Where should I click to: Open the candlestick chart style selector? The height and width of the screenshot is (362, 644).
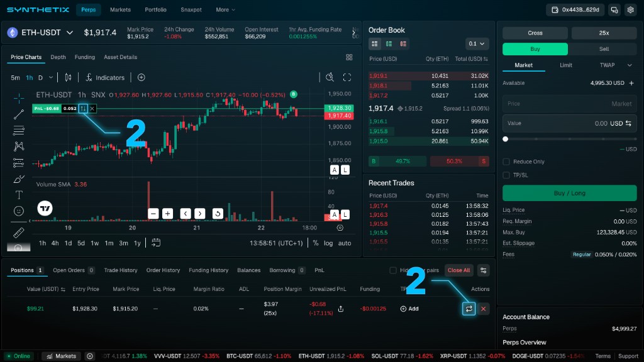[68, 77]
